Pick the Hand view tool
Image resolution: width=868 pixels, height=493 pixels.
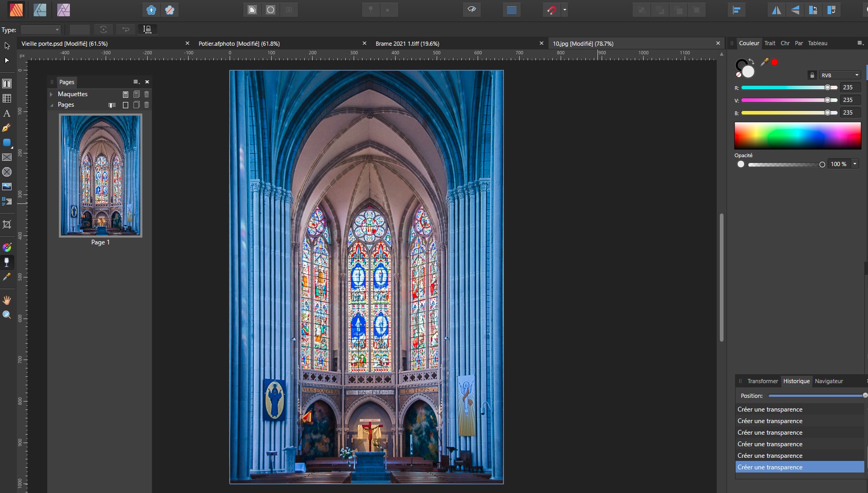click(x=7, y=300)
